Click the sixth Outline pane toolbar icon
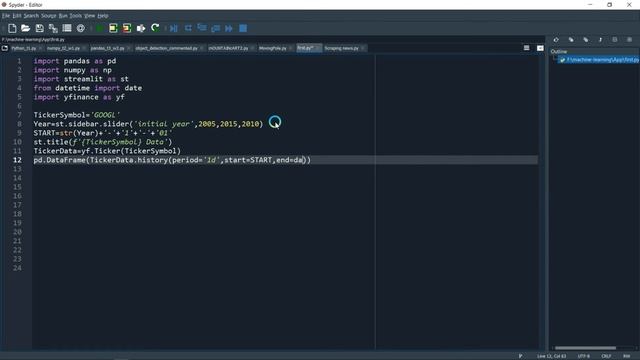The image size is (640, 360). point(629,40)
